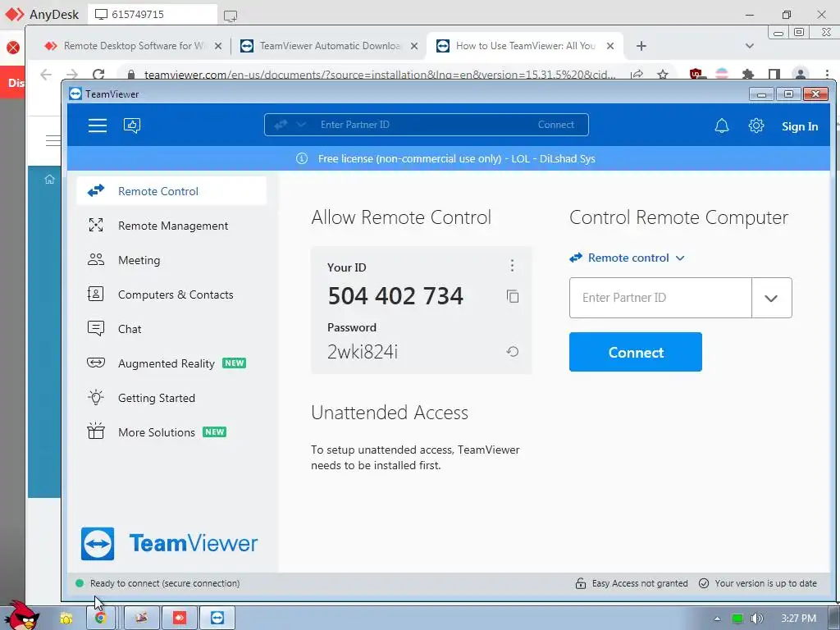Screen dimensions: 840x630
Task: Open Chrome from the taskbar
Action: click(100, 619)
